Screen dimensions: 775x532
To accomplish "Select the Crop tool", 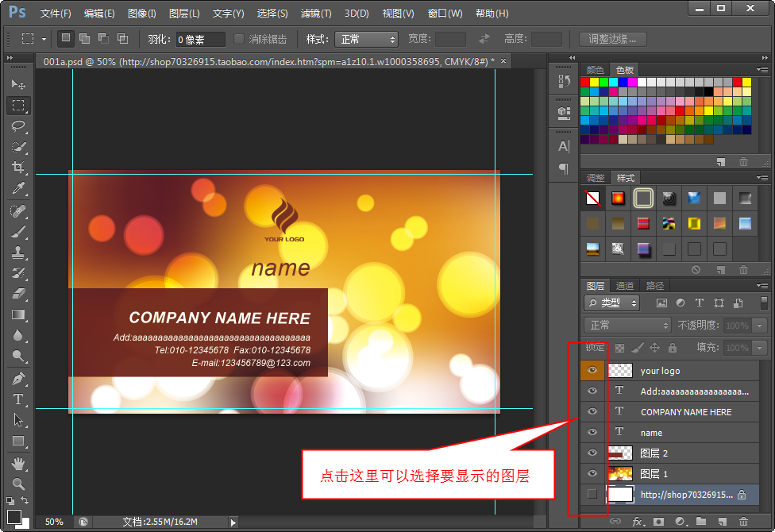I will pyautogui.click(x=18, y=168).
